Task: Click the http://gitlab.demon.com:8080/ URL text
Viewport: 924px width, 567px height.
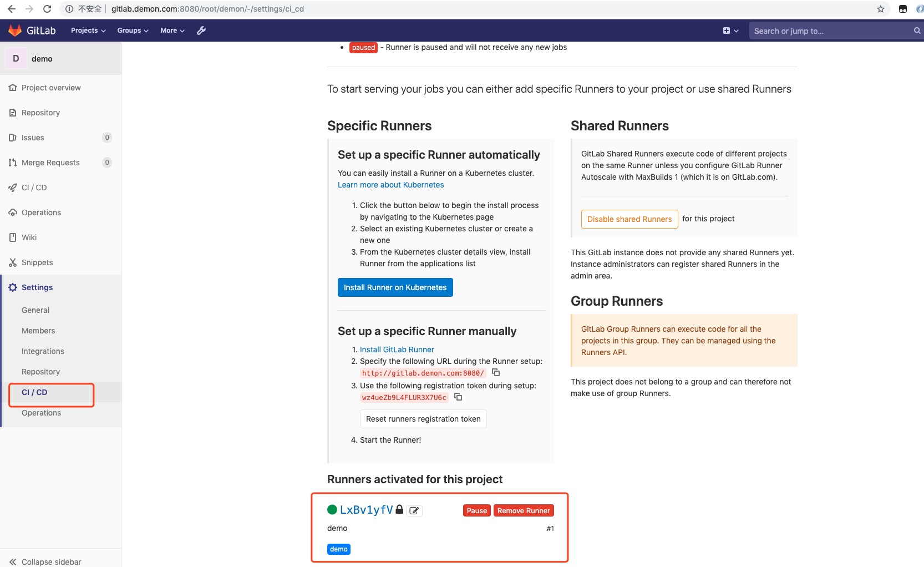Action: point(423,373)
